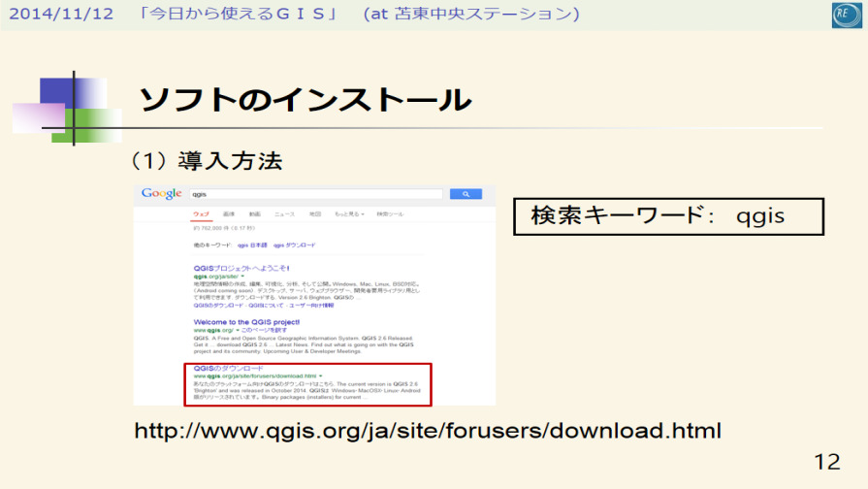Switch to the 画像 (images) tab

[229, 213]
